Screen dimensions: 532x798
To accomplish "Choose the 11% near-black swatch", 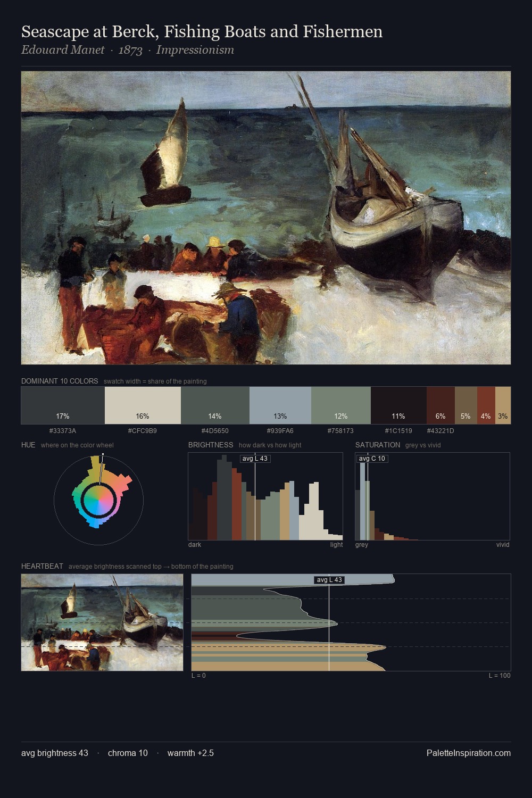I will [398, 405].
